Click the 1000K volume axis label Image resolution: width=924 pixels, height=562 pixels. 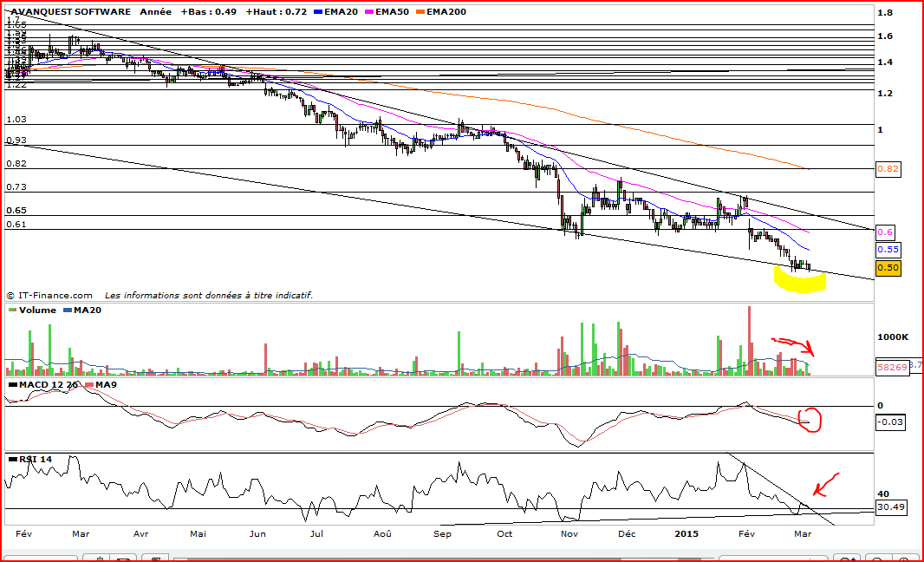click(x=893, y=337)
